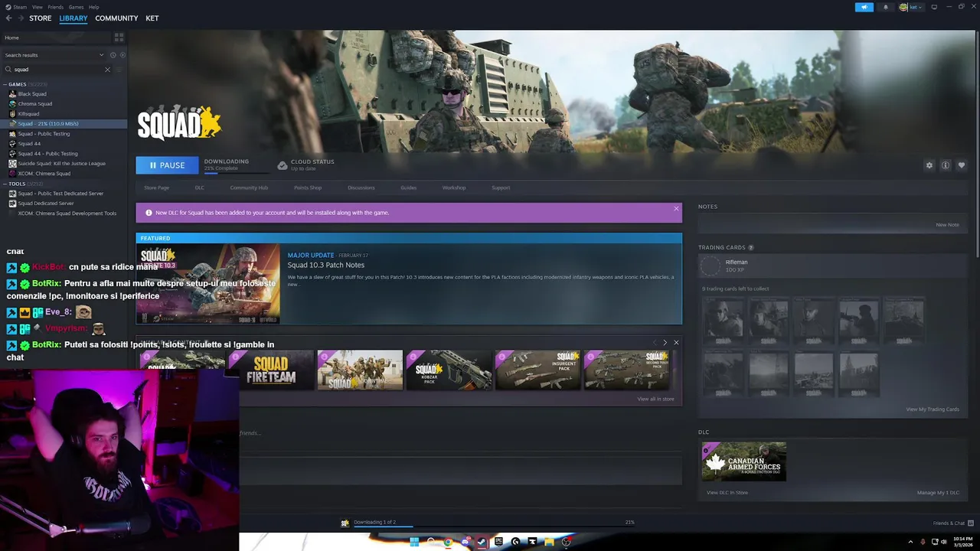The width and height of the screenshot is (980, 551).
Task: Open the Squad Fireteam store item
Action: click(x=271, y=370)
